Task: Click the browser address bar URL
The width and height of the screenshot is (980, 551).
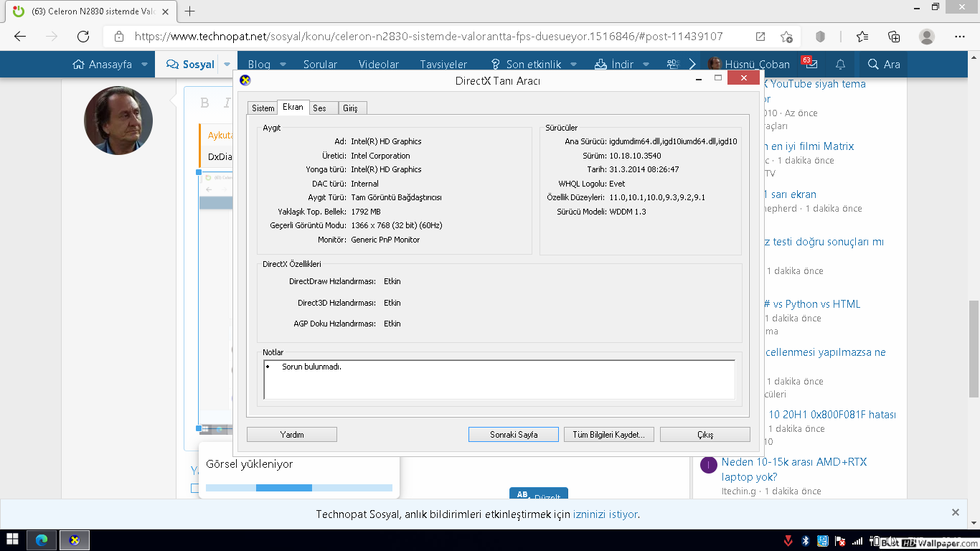Action: [x=429, y=37]
